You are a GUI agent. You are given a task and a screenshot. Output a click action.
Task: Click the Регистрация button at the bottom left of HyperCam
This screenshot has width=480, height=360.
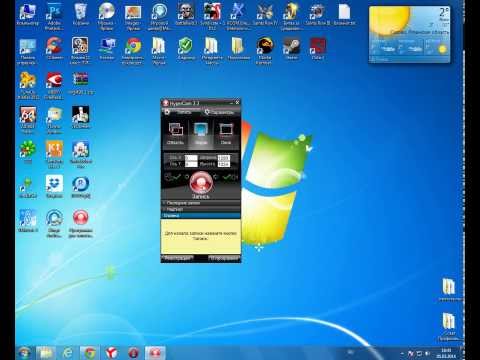[178, 258]
